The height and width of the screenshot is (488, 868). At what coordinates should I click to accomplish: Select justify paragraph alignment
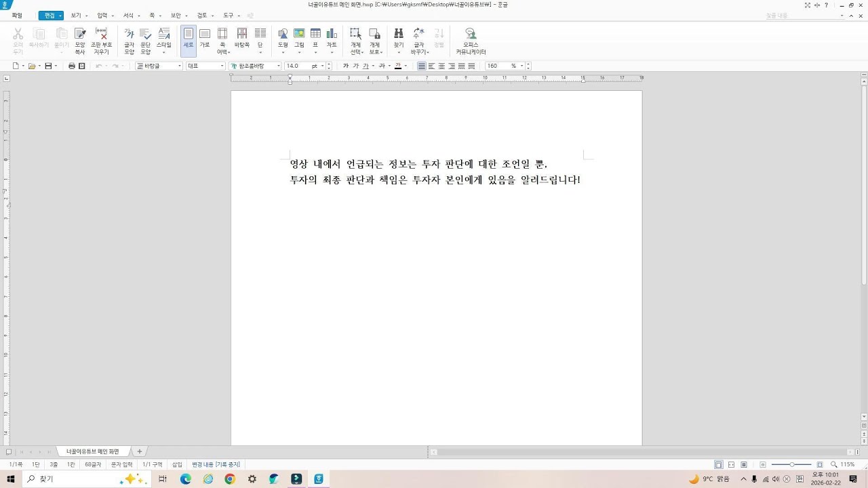tap(422, 66)
